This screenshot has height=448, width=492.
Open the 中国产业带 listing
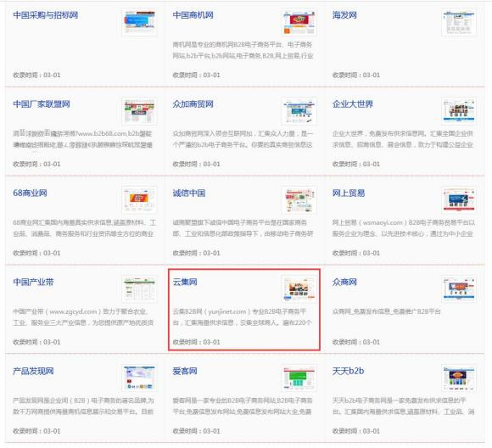click(33, 282)
